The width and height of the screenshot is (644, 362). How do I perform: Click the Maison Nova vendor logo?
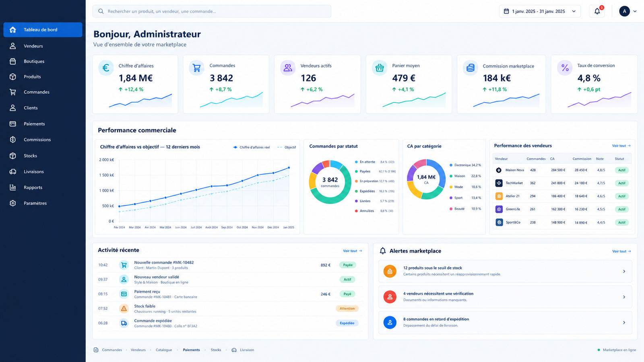(499, 170)
